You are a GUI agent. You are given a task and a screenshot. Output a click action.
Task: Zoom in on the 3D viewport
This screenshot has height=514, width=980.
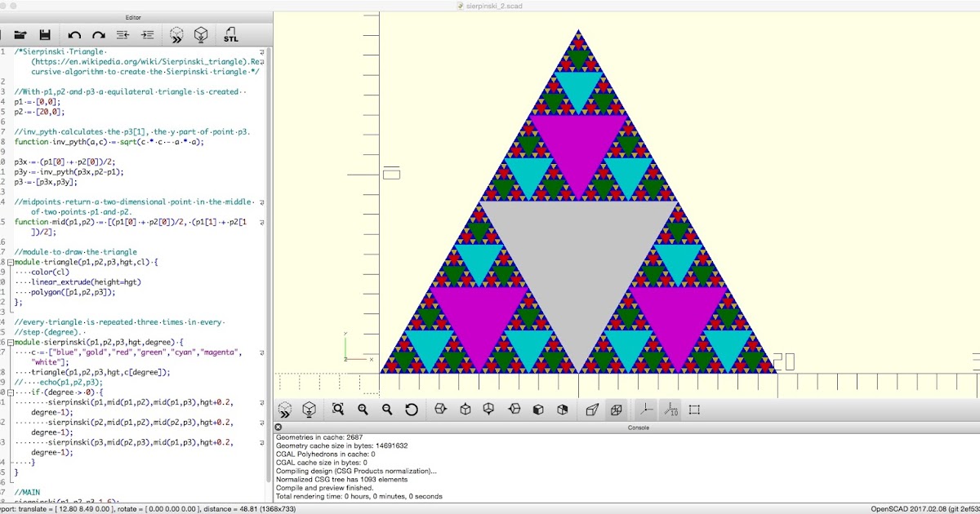pyautogui.click(x=363, y=410)
